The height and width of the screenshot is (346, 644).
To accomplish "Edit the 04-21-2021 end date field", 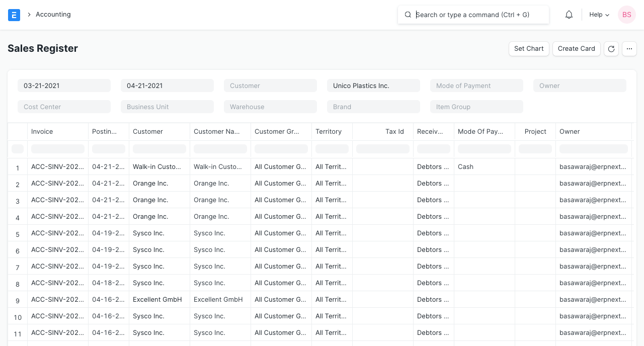I will tap(167, 85).
